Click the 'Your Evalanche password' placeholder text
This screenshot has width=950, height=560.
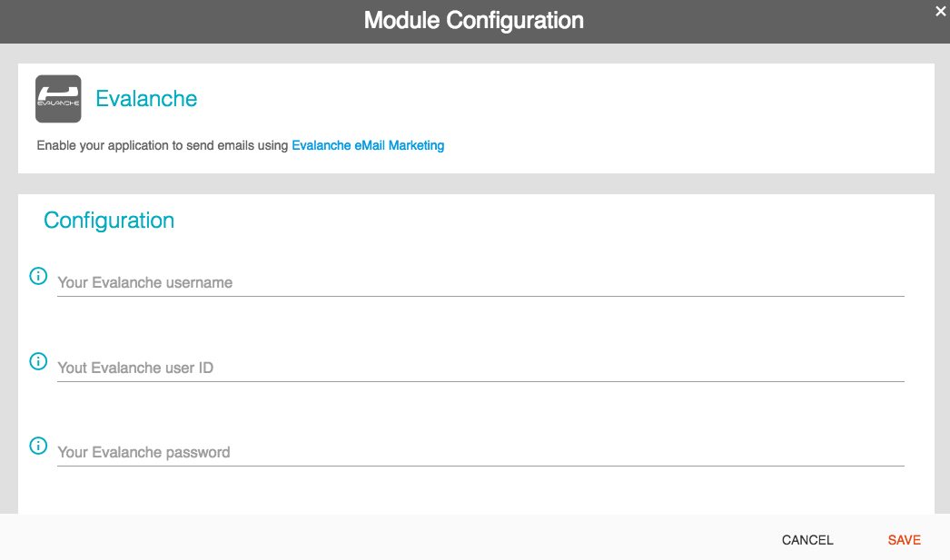[x=143, y=452]
